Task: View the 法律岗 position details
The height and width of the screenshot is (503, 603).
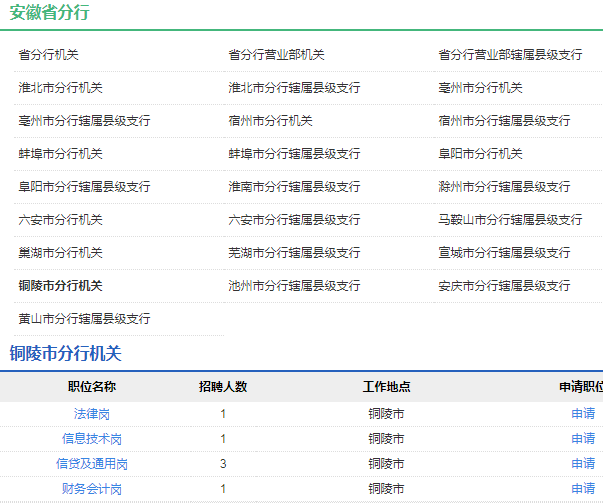Action: [x=92, y=414]
